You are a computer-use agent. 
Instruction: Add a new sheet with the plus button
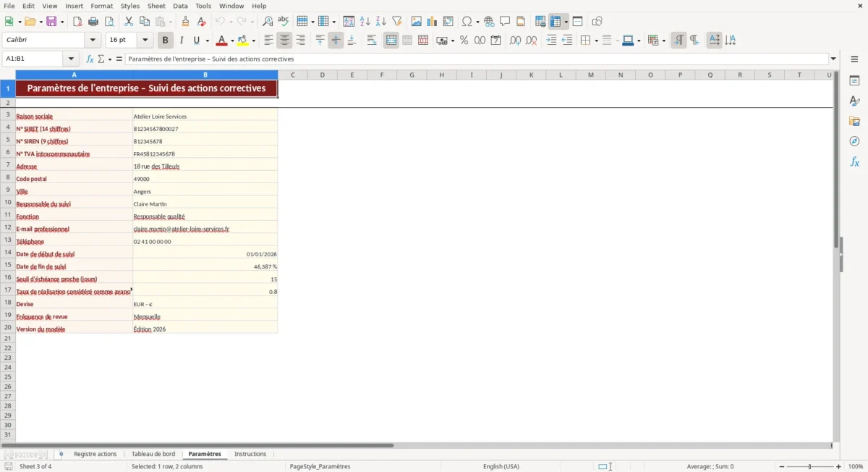coord(61,455)
